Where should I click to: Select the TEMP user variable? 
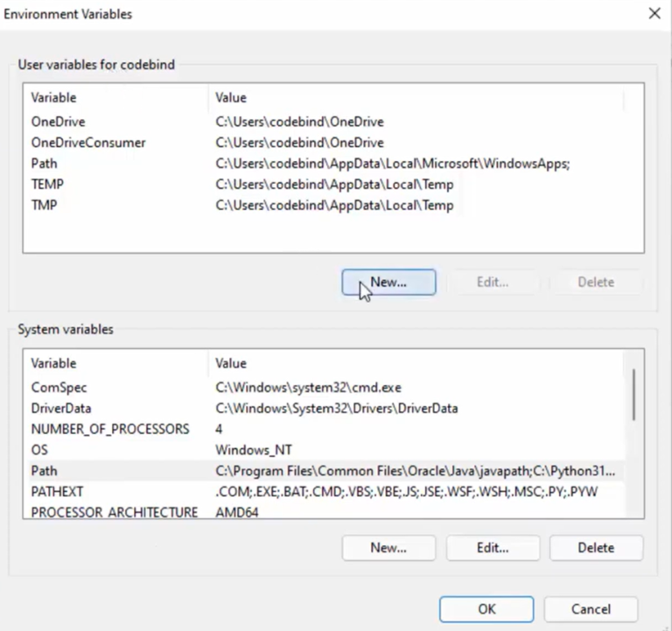47,185
